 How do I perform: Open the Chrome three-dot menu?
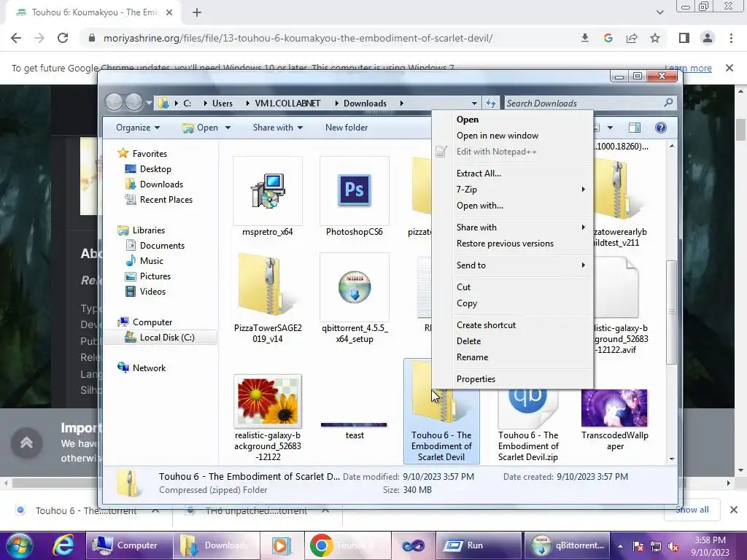click(x=731, y=38)
